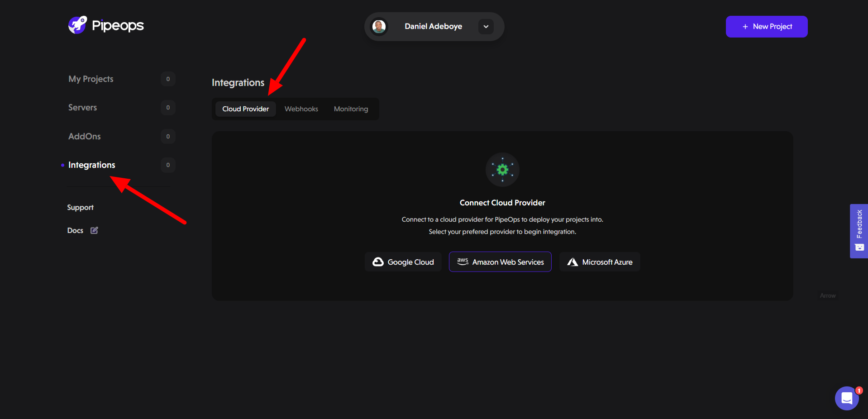Click Daniel Adeboye's profile avatar

tap(379, 27)
